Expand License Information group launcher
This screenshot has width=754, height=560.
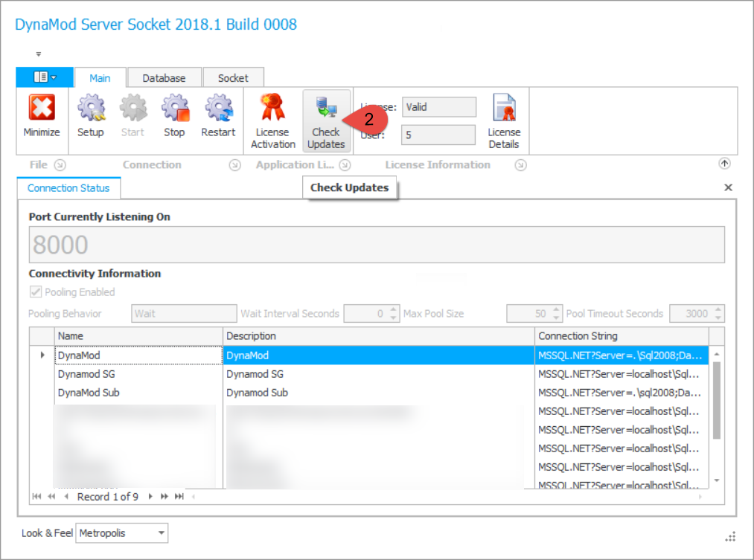coord(521,165)
